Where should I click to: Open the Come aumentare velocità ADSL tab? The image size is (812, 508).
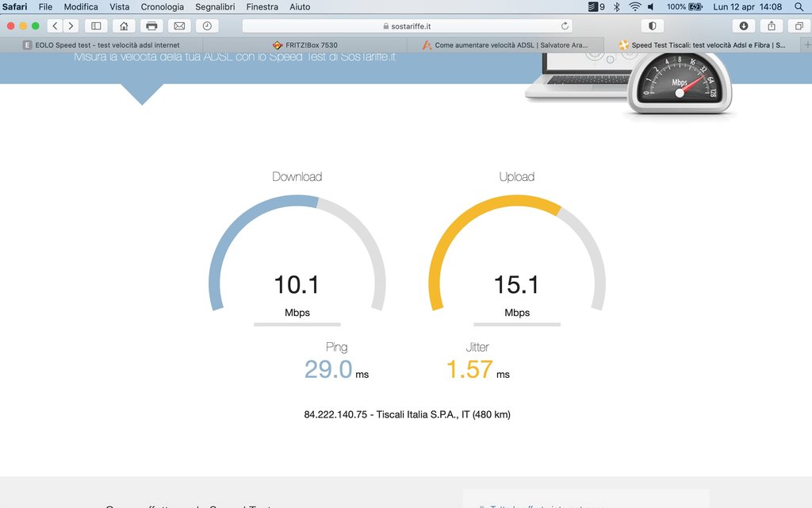click(507, 45)
